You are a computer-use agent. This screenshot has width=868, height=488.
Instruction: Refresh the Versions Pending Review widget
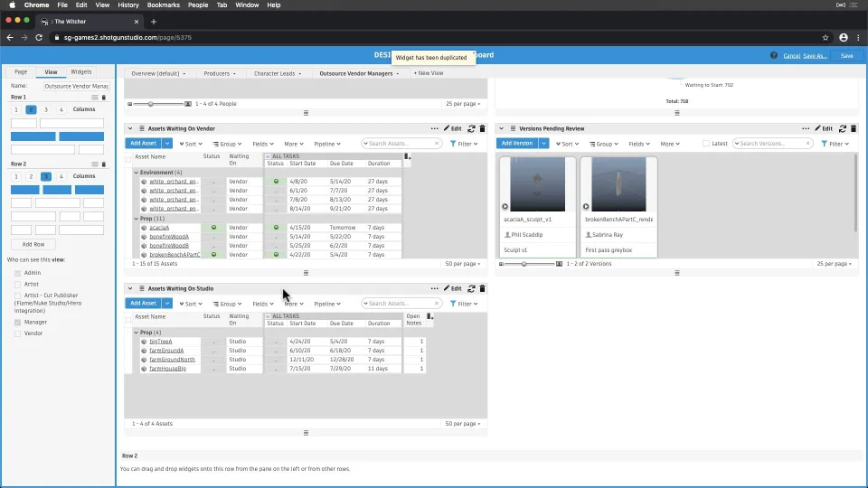(843, 129)
